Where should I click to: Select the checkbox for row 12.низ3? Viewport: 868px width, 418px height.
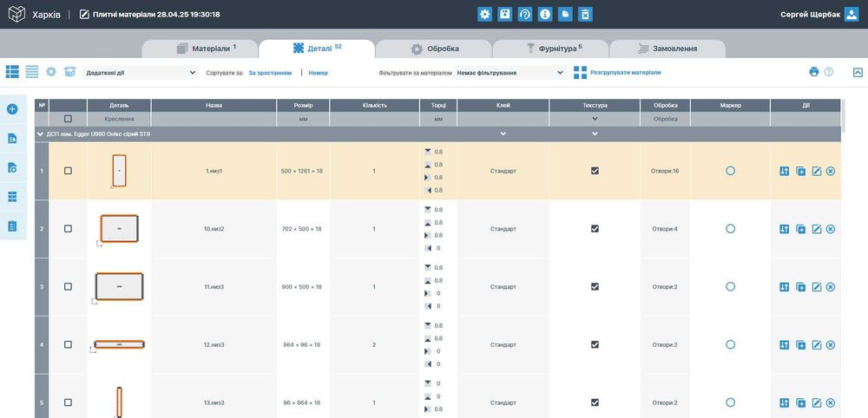[x=68, y=344]
